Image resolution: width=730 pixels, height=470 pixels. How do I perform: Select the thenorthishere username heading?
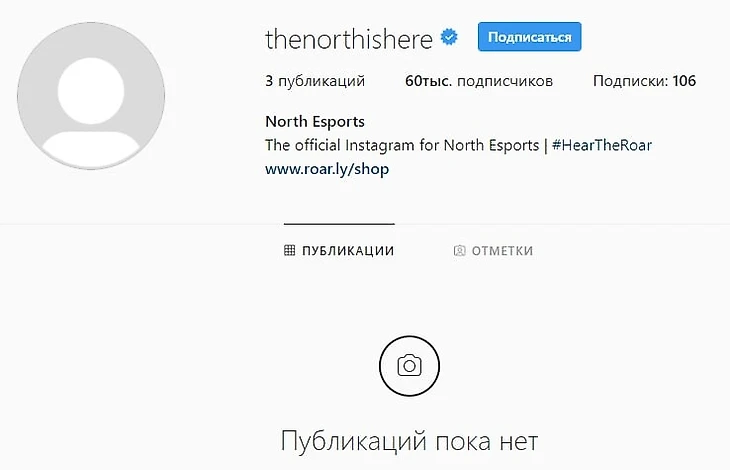coord(349,39)
